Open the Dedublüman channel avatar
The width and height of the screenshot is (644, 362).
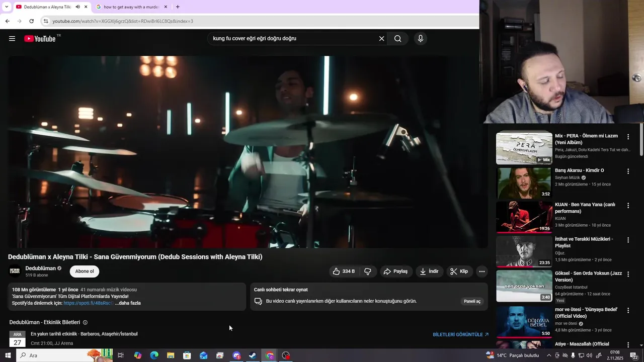(15, 271)
